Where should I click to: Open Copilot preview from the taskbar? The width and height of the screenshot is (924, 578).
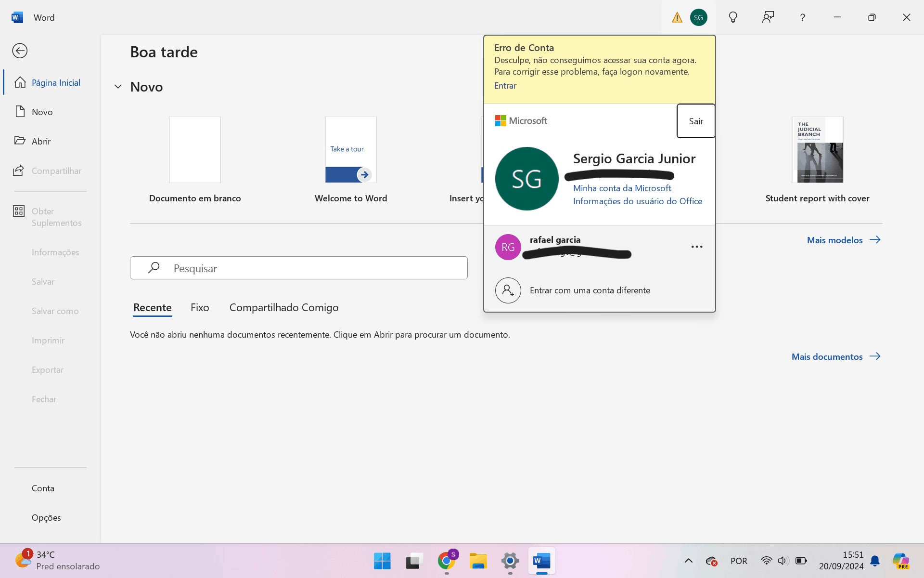(x=900, y=561)
